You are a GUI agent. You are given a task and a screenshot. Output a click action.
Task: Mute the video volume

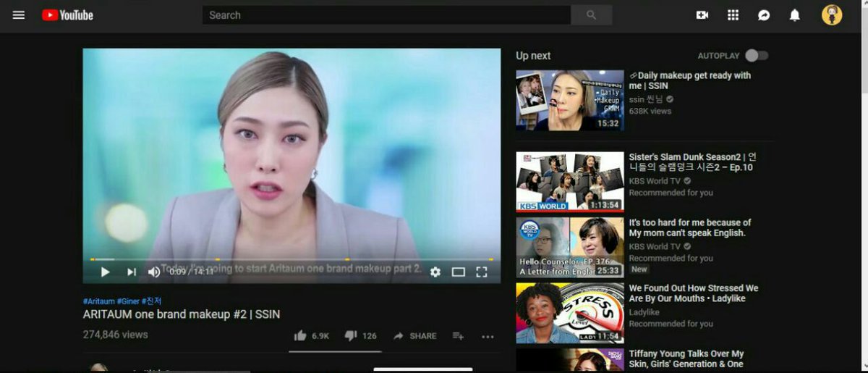(x=154, y=272)
